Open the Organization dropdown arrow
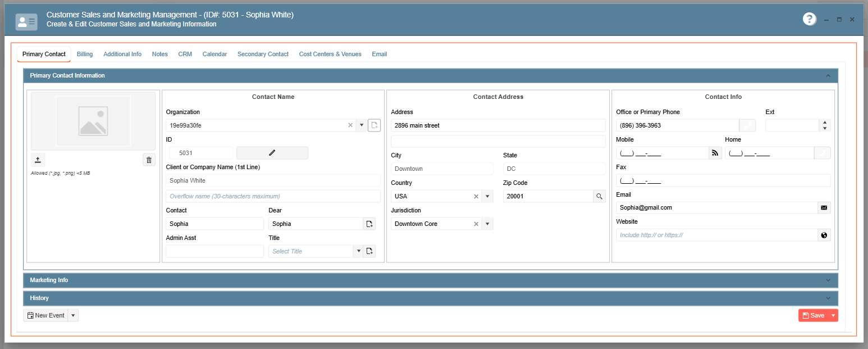Image resolution: width=868 pixels, height=349 pixels. pyautogui.click(x=362, y=125)
